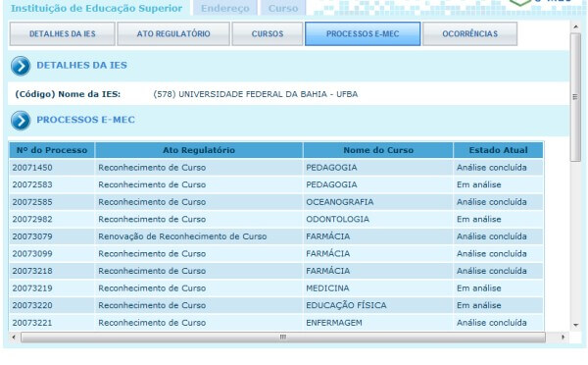Switch to the Curso top tab
This screenshot has height=365, width=588.
(283, 8)
